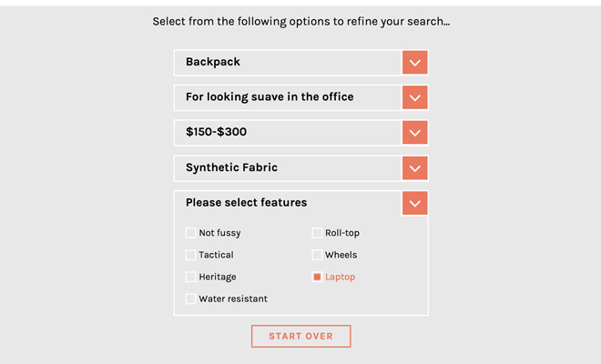Collapse features list using its orange chevron
The height and width of the screenshot is (364, 601).
[414, 203]
